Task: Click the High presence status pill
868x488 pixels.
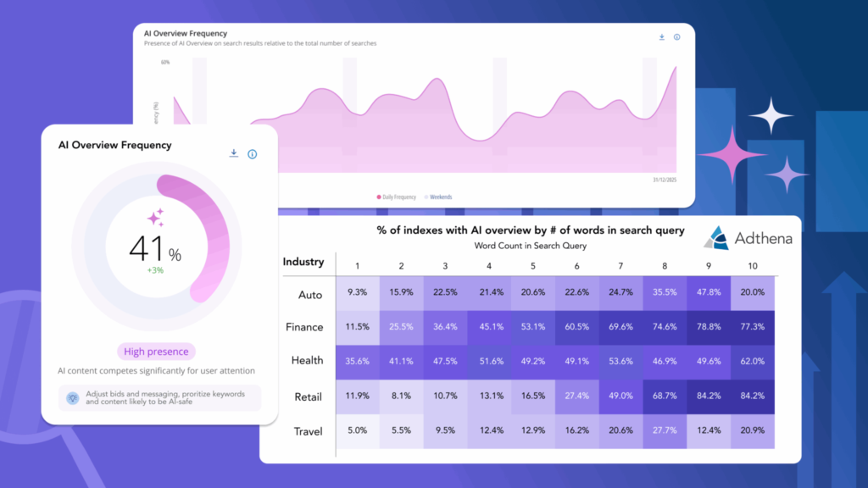Action: point(156,351)
